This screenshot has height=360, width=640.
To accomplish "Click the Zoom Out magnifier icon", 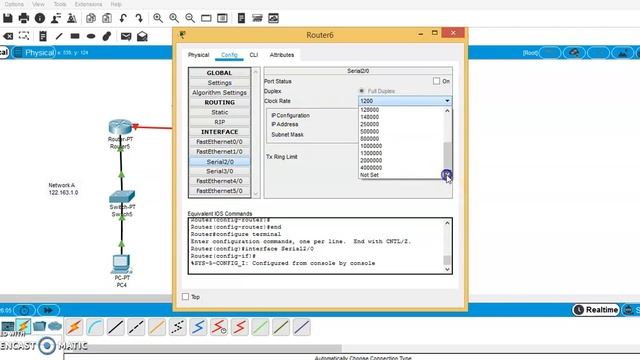I will point(190,18).
